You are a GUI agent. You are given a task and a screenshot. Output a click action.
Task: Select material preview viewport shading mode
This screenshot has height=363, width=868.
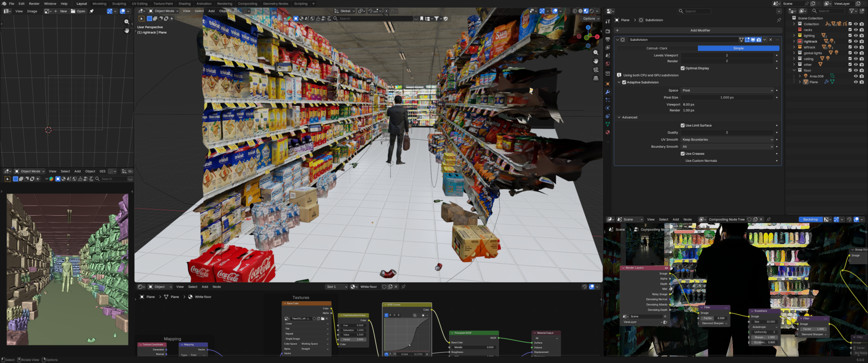pos(586,11)
